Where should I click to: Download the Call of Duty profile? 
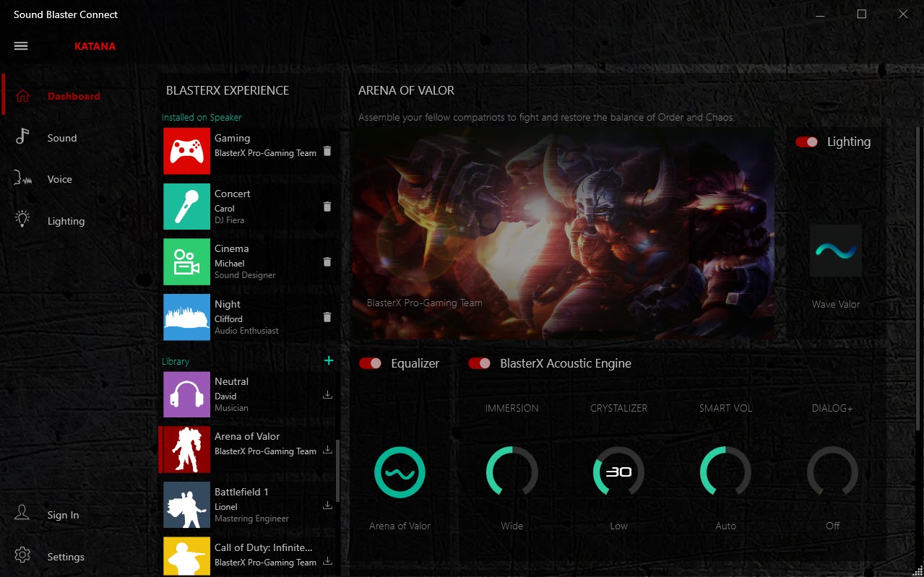coord(327,561)
